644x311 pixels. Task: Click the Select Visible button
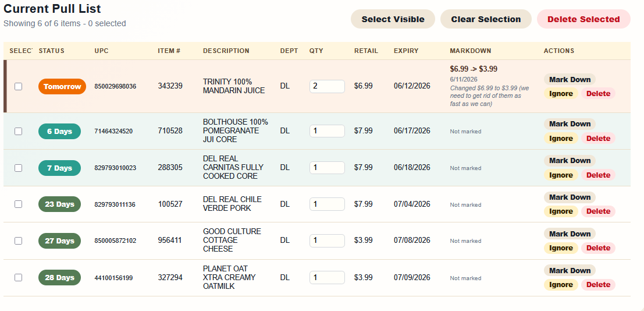coord(393,19)
